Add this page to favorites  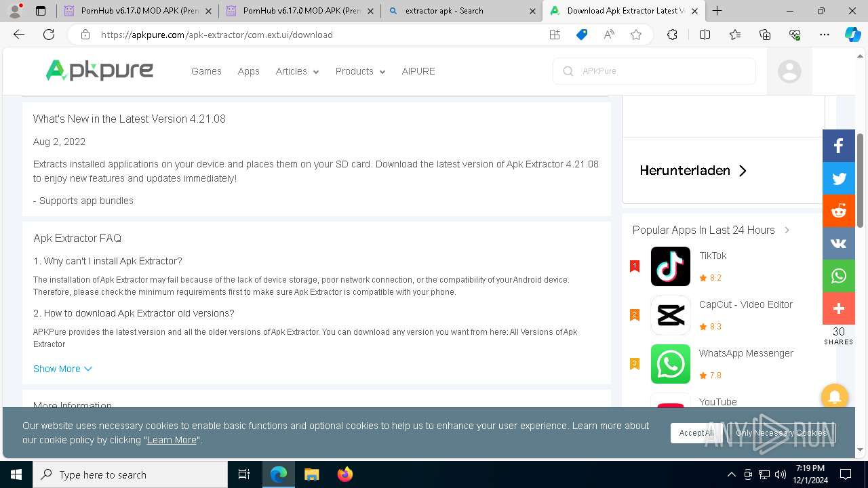coord(636,35)
